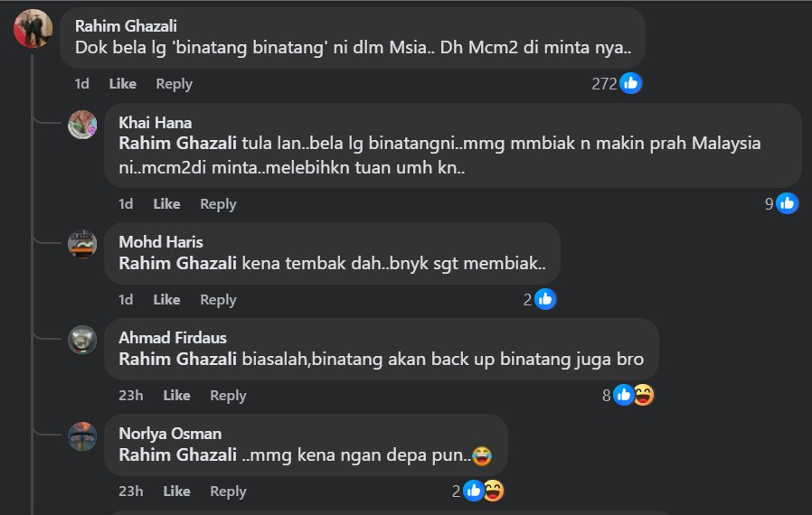Click Rahim Ghazali's profile picture

pyautogui.click(x=33, y=28)
